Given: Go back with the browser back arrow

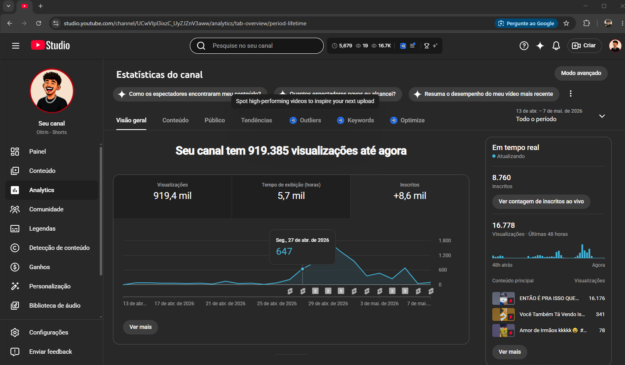Looking at the screenshot, I should coord(10,24).
